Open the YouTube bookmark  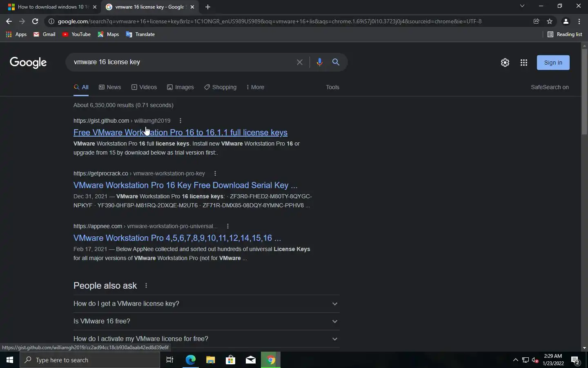click(x=76, y=34)
